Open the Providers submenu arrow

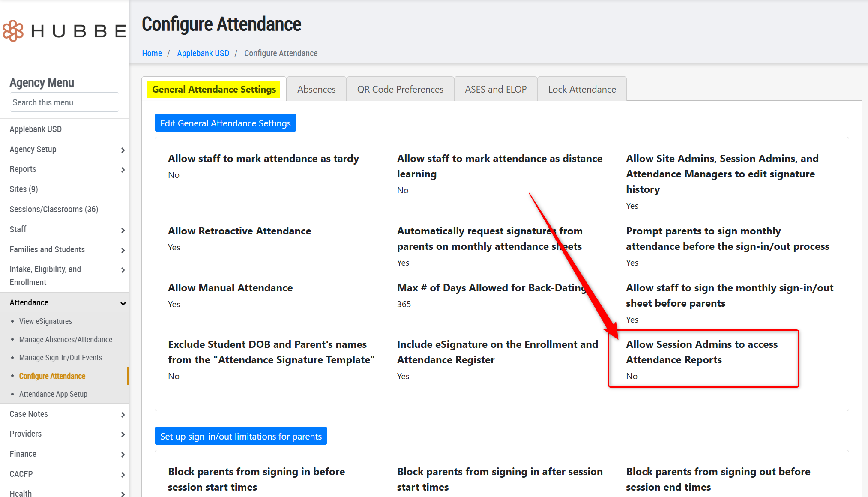[123, 434]
